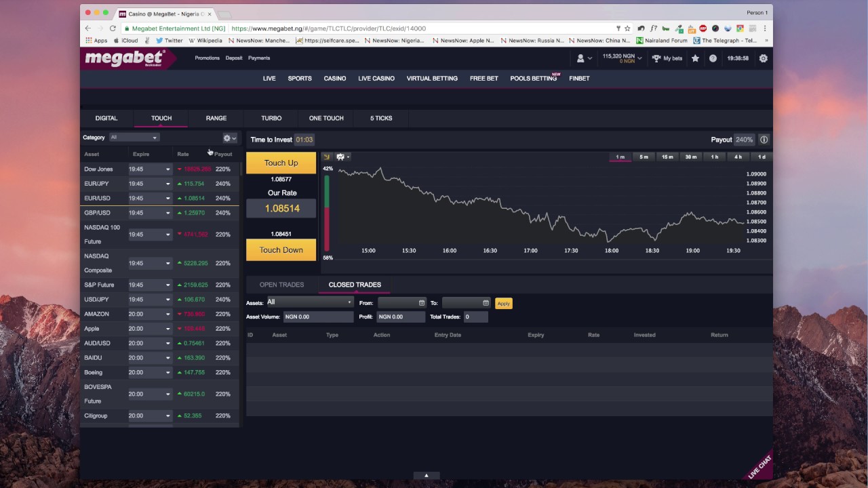Set chart interval to 4 h

coord(738,157)
